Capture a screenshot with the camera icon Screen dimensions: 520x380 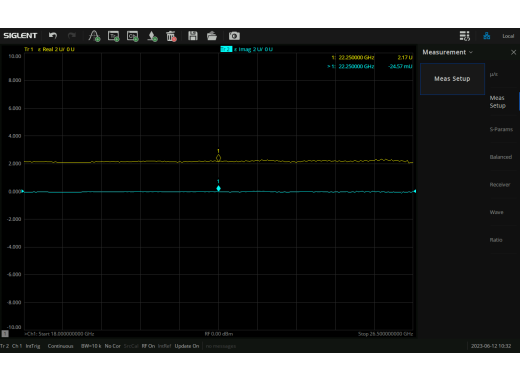(234, 36)
